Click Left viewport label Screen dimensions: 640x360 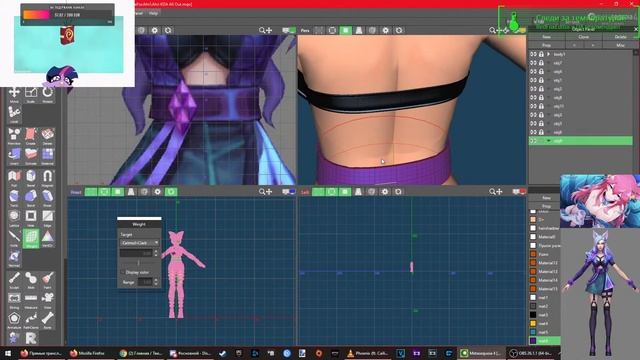click(304, 192)
